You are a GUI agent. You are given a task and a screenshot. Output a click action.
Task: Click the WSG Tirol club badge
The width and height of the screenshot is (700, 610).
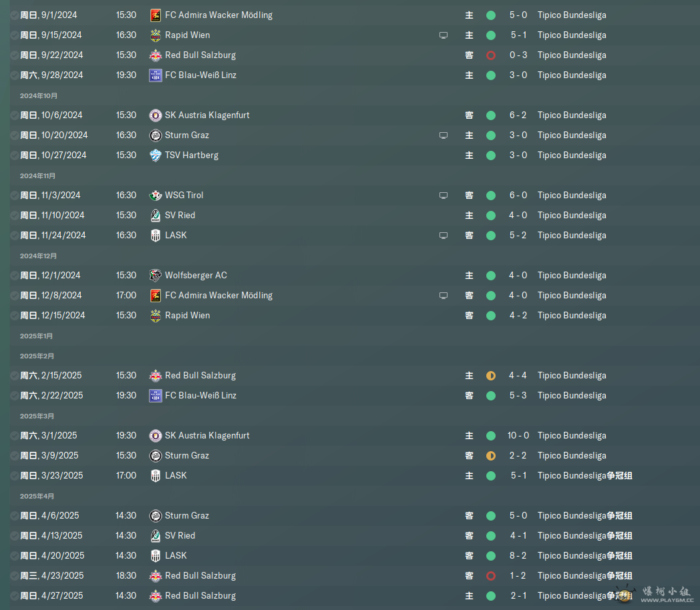[156, 196]
